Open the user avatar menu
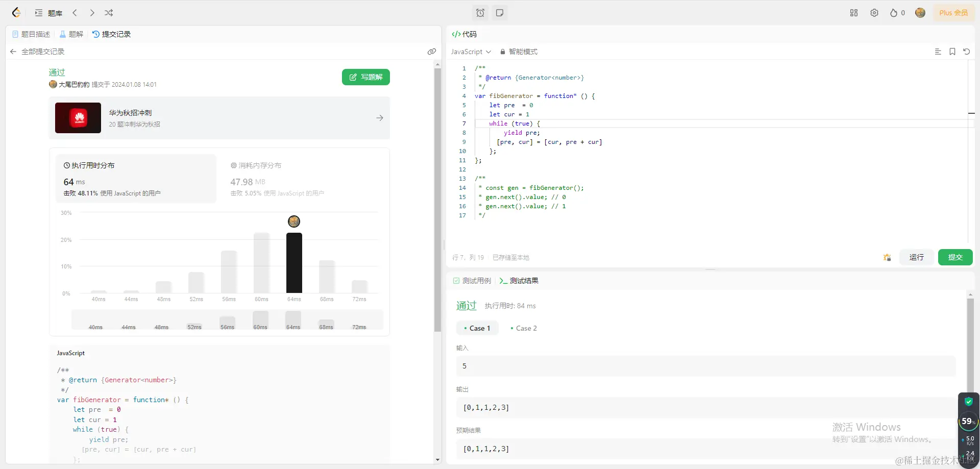 pos(920,13)
